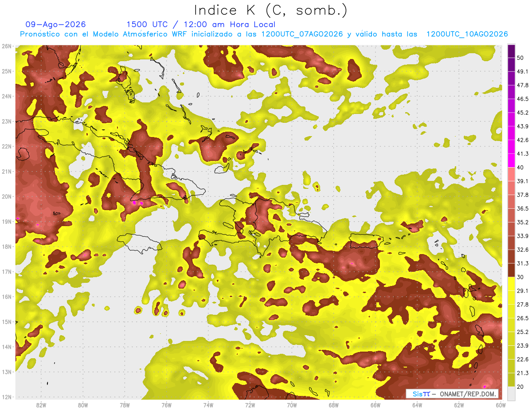Click the "Pronóstico con el Modelo Atmosférico WRF" line
Screen dimensions: 532x411
pos(264,34)
